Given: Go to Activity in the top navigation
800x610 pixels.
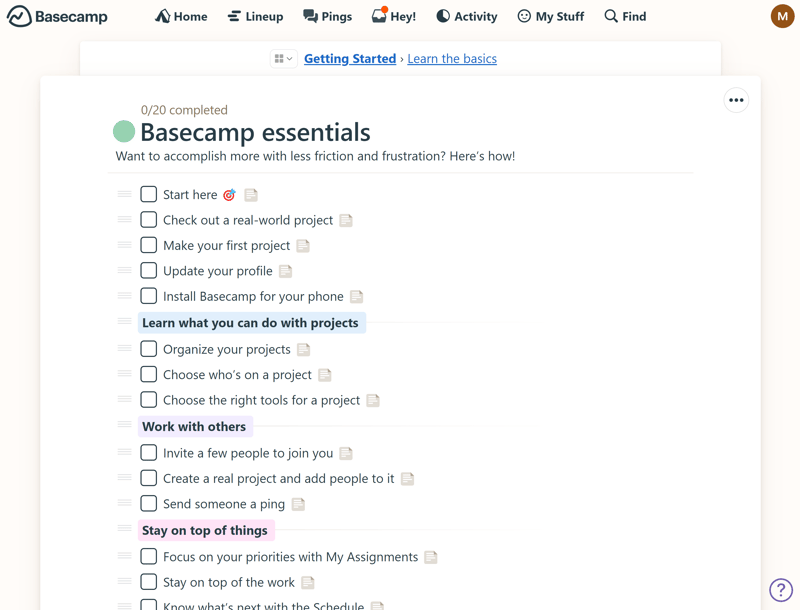Looking at the screenshot, I should [466, 16].
